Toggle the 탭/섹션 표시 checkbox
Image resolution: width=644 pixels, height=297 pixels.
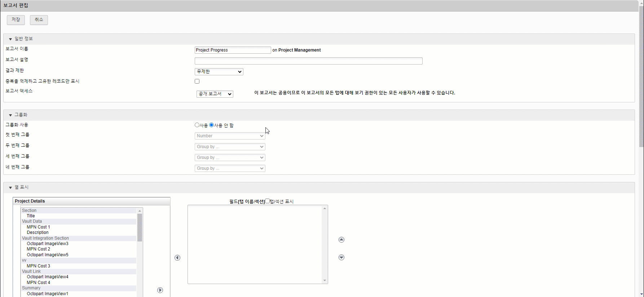tap(267, 201)
